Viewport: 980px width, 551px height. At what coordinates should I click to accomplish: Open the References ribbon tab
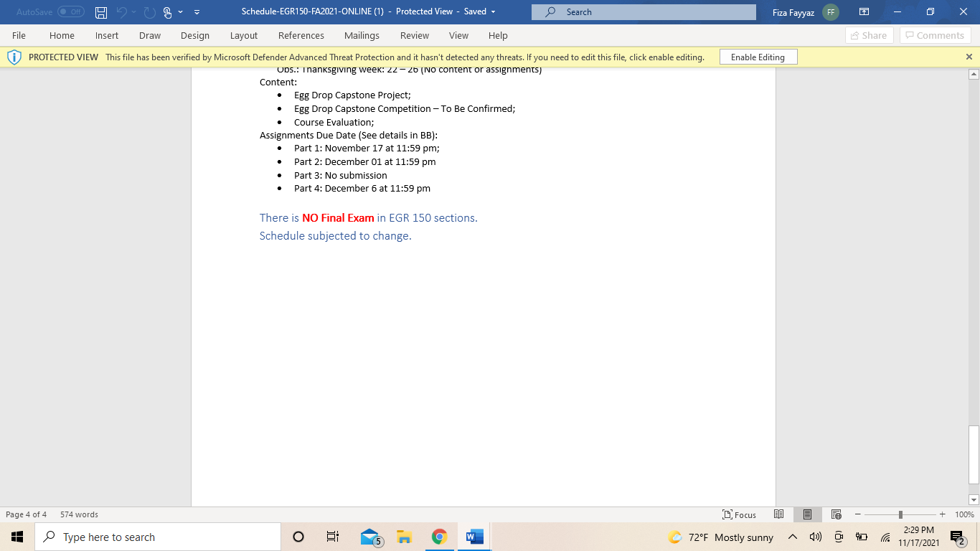point(301,36)
